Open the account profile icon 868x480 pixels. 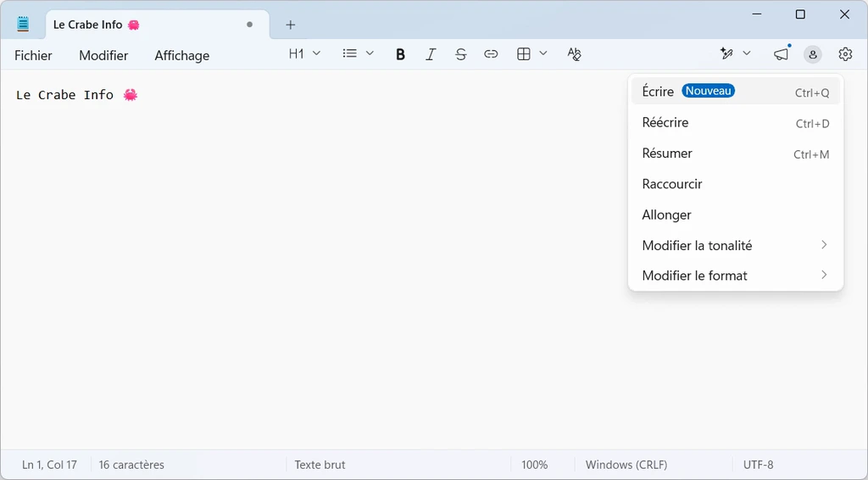click(813, 54)
